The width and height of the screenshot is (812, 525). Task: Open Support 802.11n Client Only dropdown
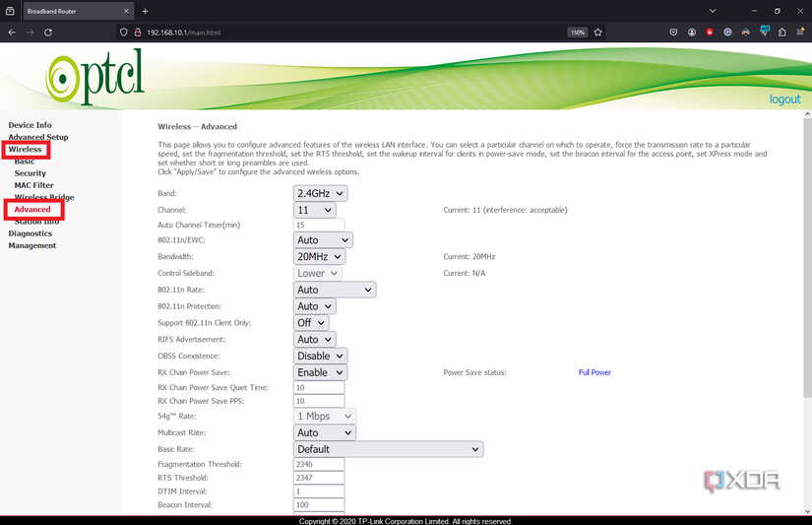click(x=311, y=323)
